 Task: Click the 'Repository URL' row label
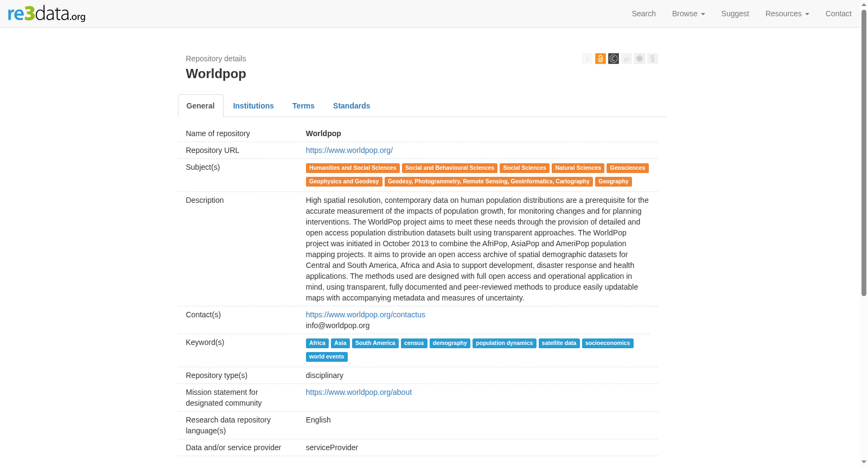point(213,150)
